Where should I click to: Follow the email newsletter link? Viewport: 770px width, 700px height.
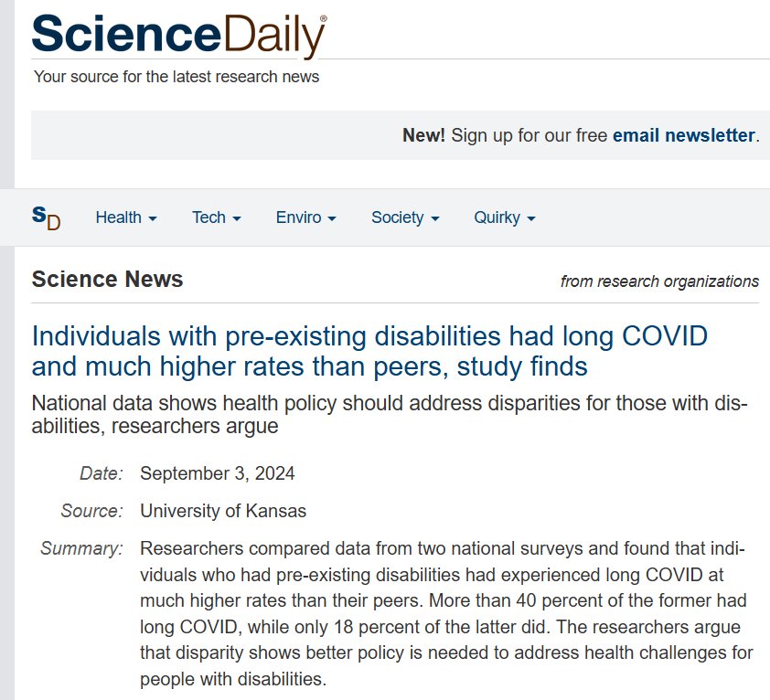point(683,135)
